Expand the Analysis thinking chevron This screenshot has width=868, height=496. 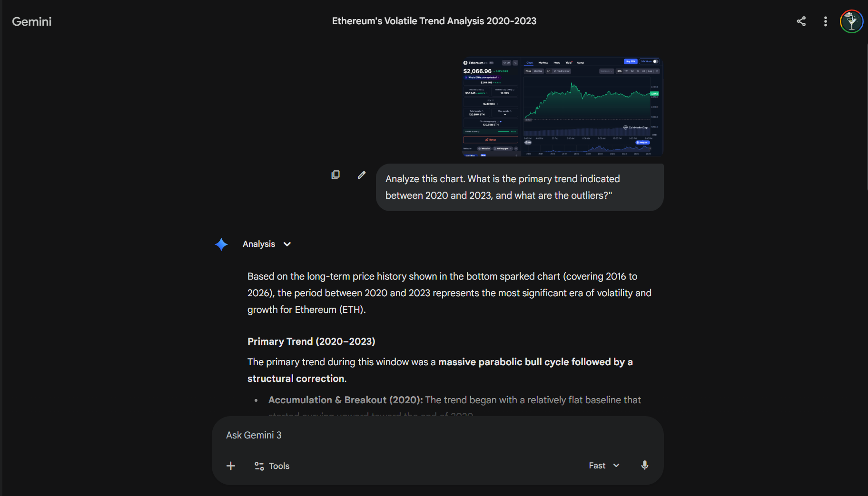287,244
